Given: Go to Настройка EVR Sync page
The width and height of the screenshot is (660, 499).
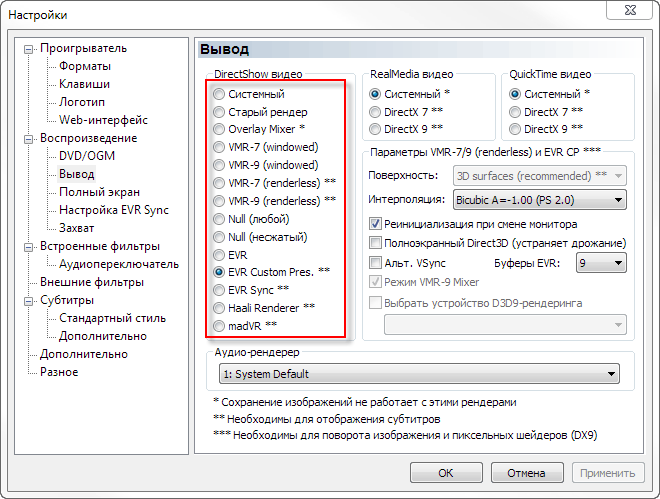Looking at the screenshot, I should [113, 210].
